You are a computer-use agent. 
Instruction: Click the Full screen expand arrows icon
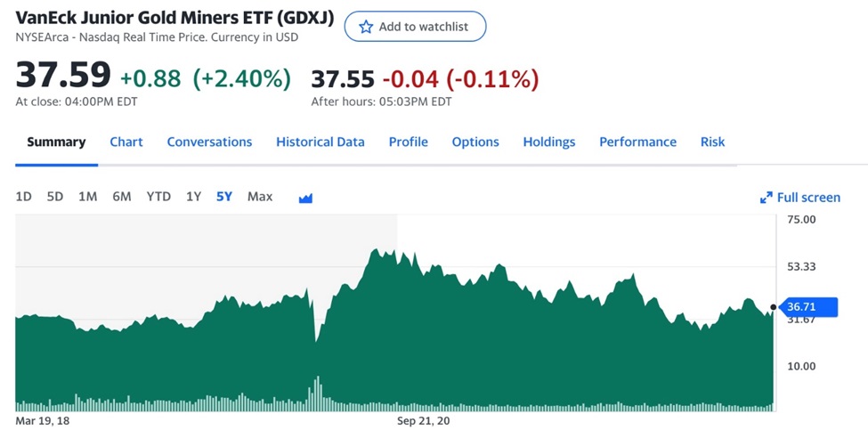tap(766, 198)
